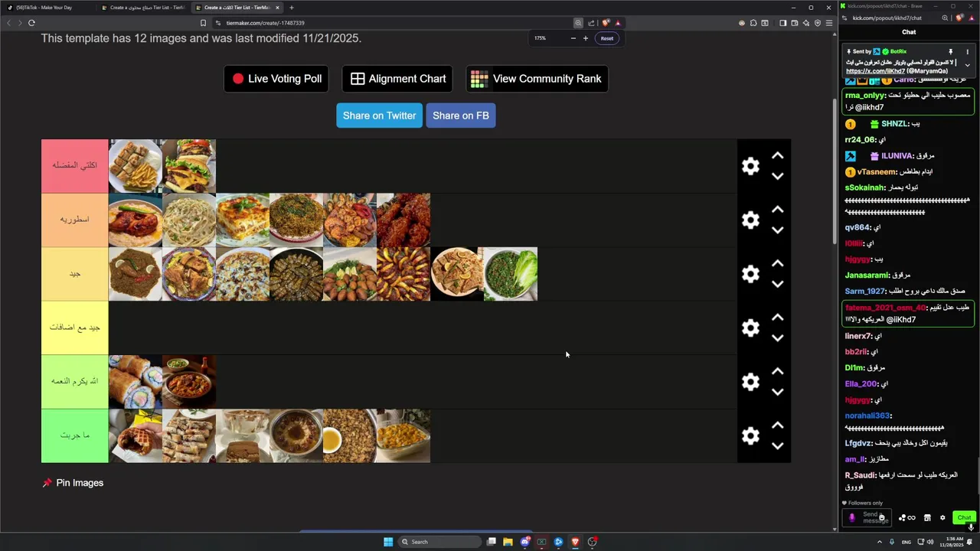
Task: Move ما جربت tier down with chevron
Action: click(x=777, y=445)
